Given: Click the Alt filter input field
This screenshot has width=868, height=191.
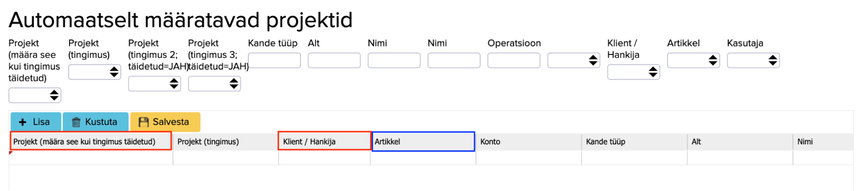Looking at the screenshot, I should (x=334, y=60).
